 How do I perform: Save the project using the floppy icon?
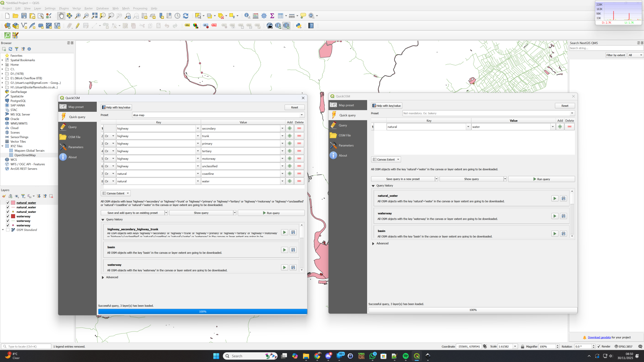tap(24, 16)
